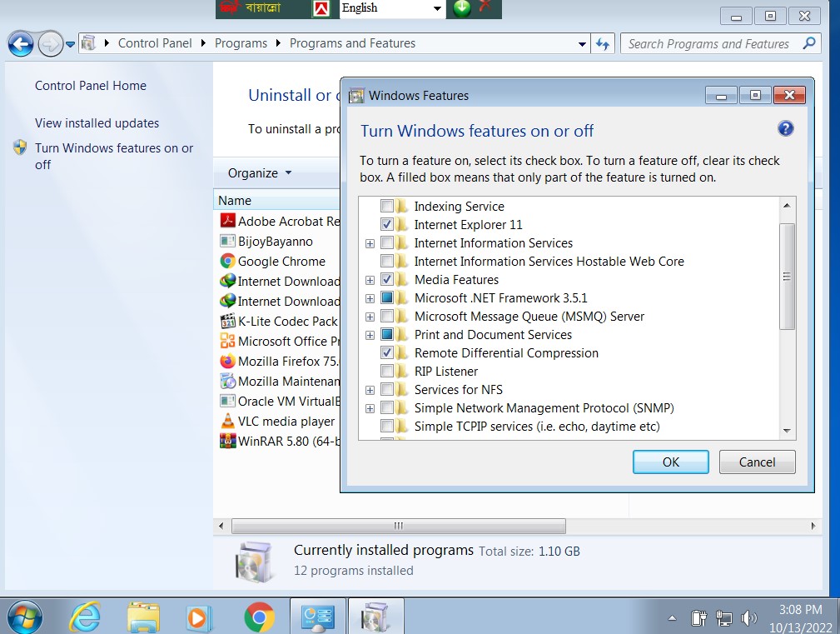Click OK in Windows Features dialog
840x634 pixels.
click(671, 462)
